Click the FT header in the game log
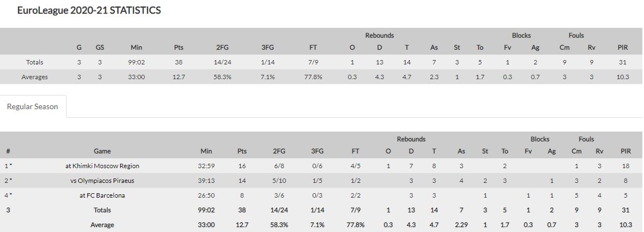The width and height of the screenshot is (644, 232). pyautogui.click(x=356, y=151)
